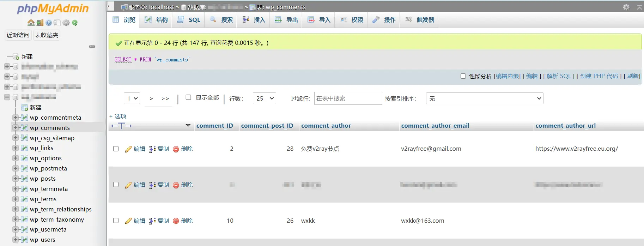Viewport: 644px width, 246px height.
Task: Switch to the 插入 tab
Action: (x=253, y=20)
